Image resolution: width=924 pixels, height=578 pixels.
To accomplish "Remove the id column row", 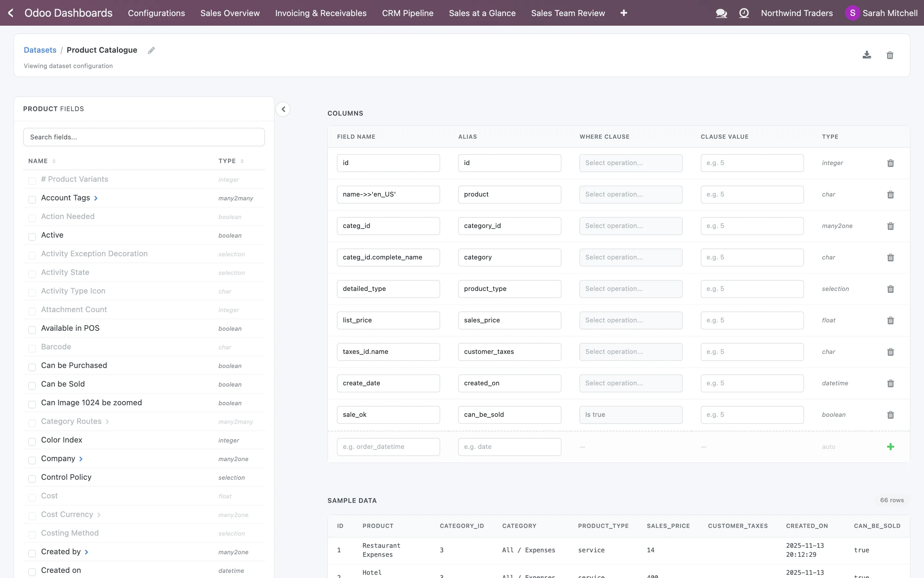I will coord(890,163).
